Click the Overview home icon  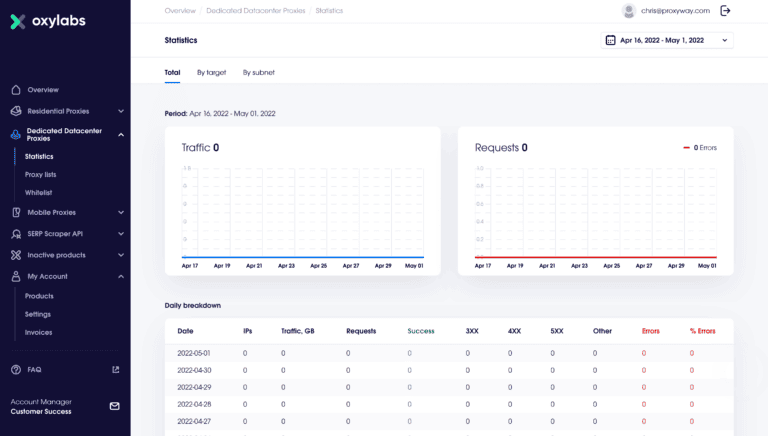tap(16, 90)
